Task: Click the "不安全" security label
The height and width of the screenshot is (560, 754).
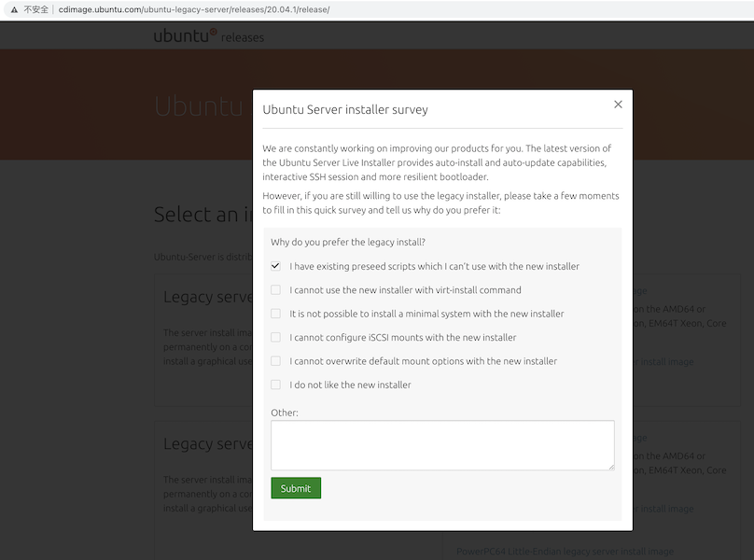Action: (x=35, y=9)
